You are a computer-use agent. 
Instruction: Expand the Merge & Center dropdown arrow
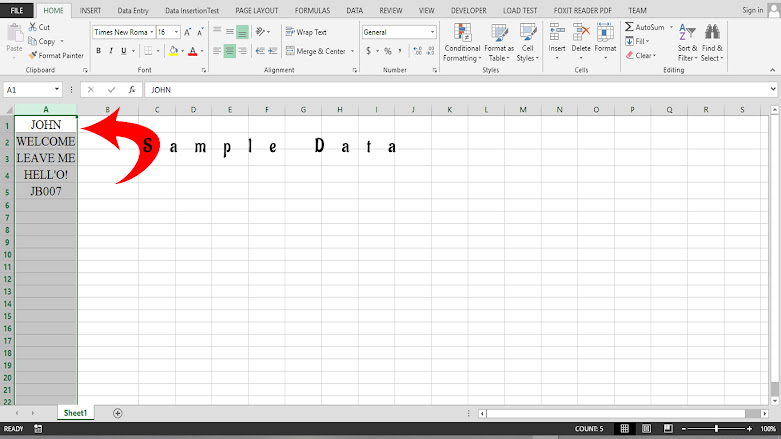coord(352,51)
